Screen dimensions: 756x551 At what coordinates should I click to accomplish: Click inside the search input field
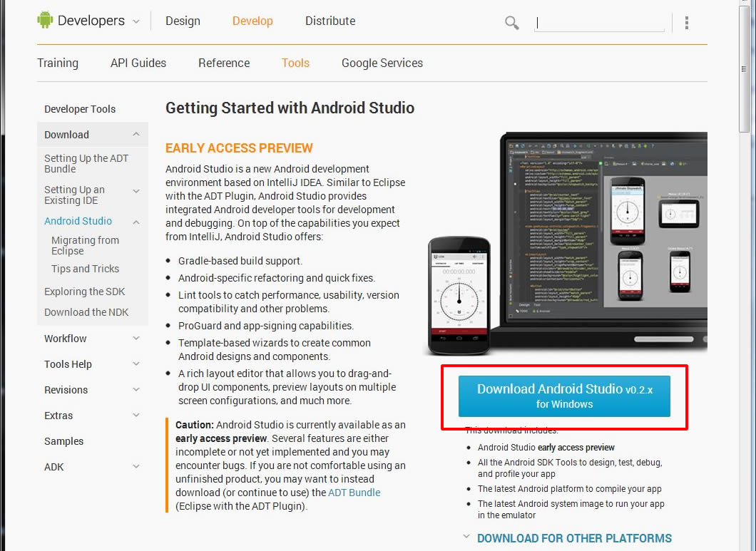(x=599, y=23)
